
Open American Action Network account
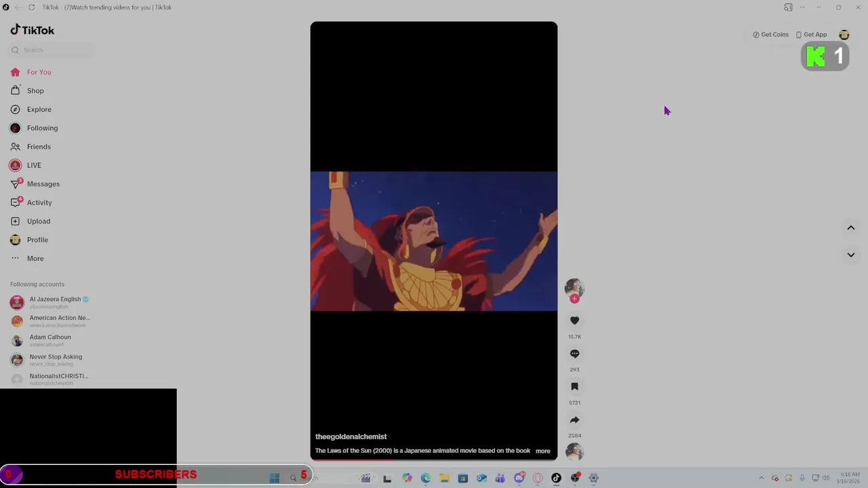pos(50,321)
